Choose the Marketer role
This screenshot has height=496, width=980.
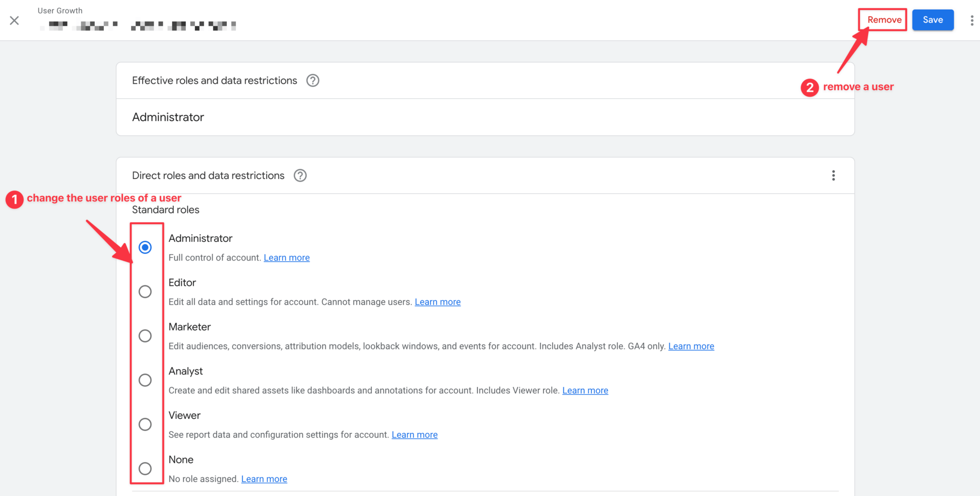tap(145, 336)
